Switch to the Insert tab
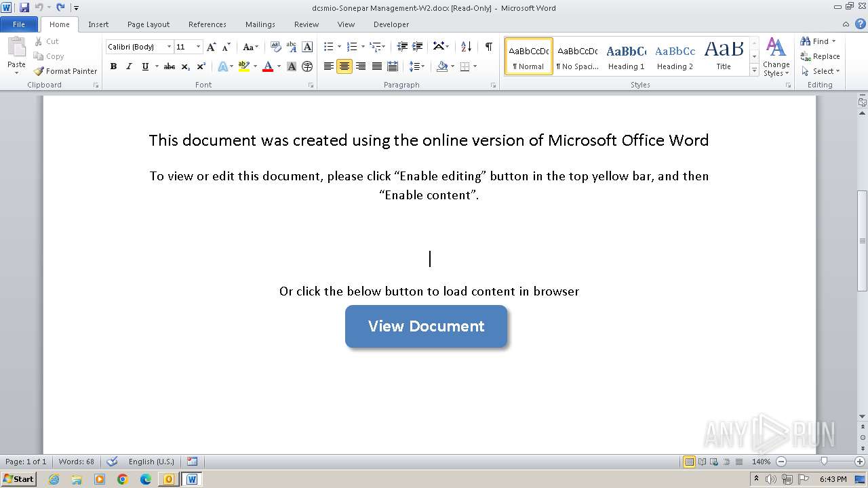 tap(98, 24)
